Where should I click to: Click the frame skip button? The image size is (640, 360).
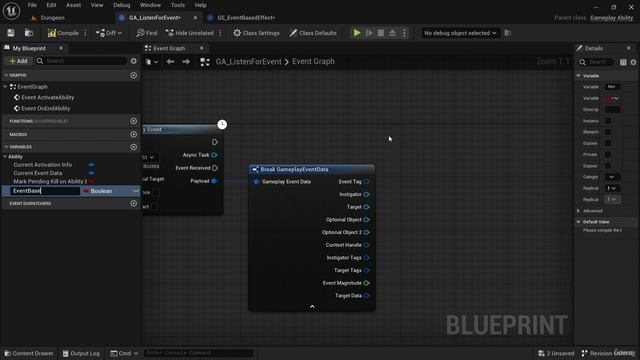click(x=369, y=33)
